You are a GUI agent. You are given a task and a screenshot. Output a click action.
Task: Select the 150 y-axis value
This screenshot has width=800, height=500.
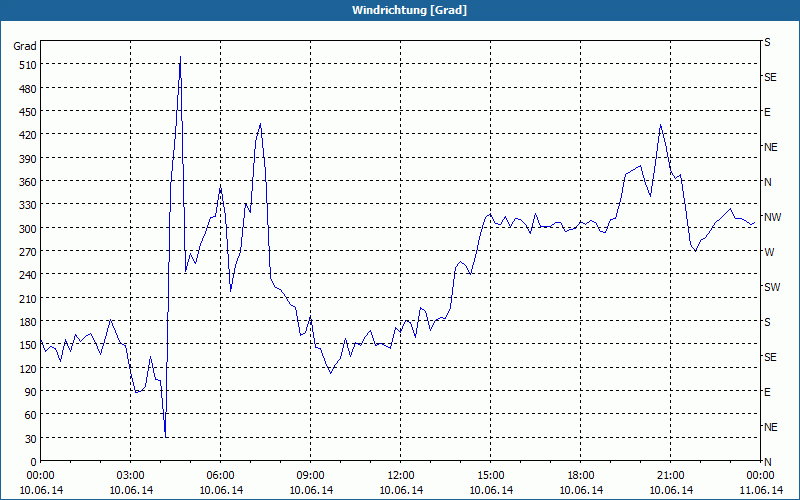pos(28,346)
